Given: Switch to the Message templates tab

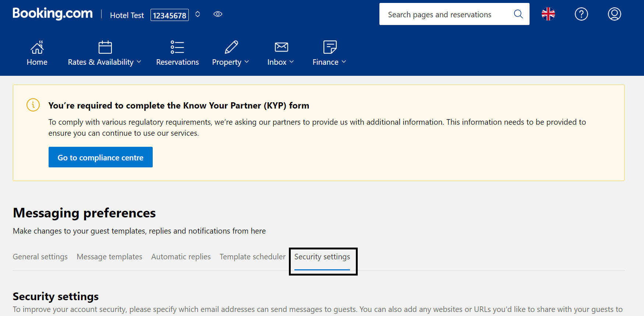Looking at the screenshot, I should pos(109,257).
